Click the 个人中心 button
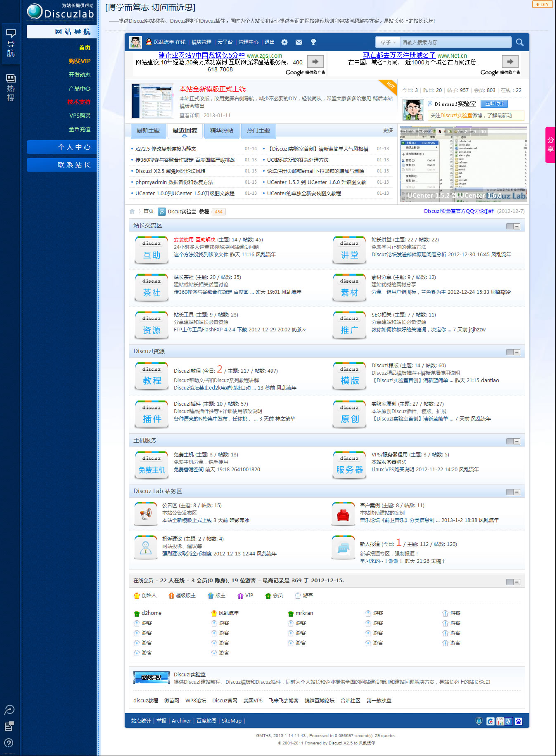 [x=62, y=147]
